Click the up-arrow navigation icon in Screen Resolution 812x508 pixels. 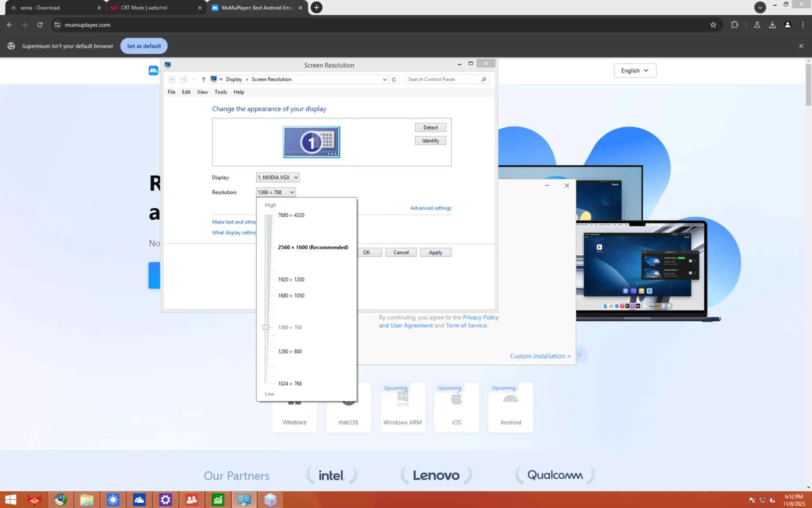(x=203, y=79)
